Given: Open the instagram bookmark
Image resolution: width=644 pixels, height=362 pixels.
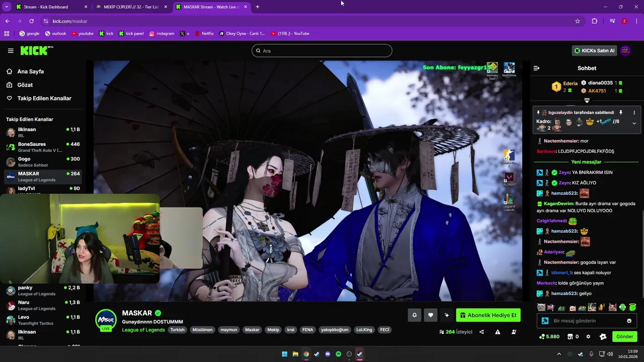Looking at the screenshot, I should 162,34.
